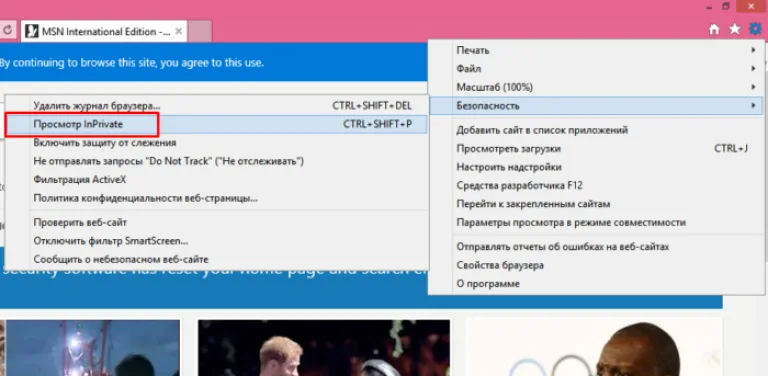Open Свойства браузера
Viewport: 768px width, 376px height.
596,265
